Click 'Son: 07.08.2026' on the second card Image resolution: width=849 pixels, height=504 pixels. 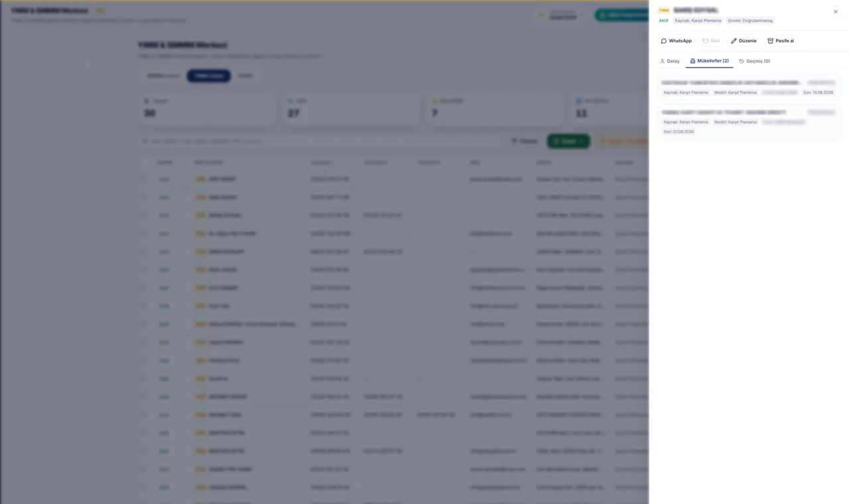[x=679, y=132]
